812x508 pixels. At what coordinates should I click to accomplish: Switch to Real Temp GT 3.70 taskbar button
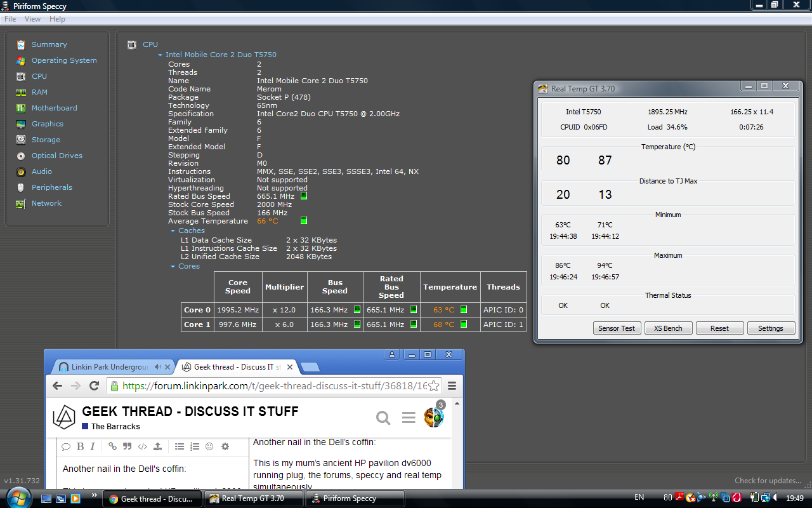coord(253,498)
